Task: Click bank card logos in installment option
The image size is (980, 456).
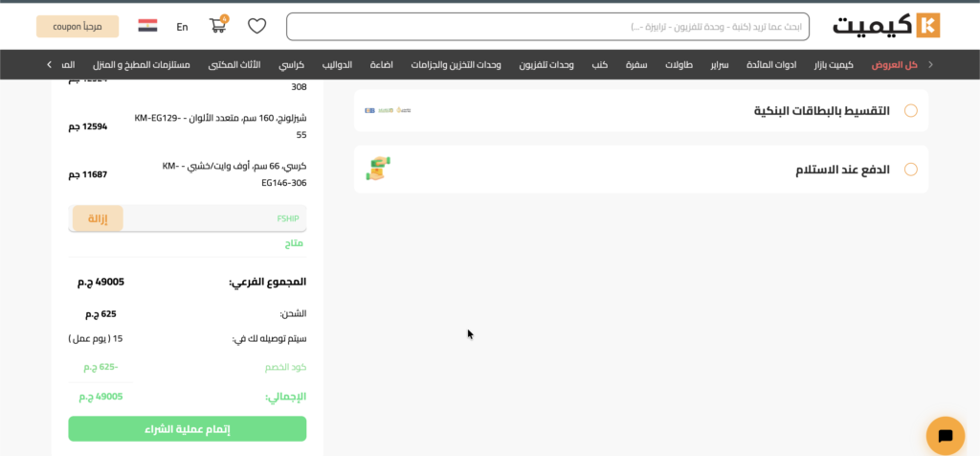Action: point(388,111)
